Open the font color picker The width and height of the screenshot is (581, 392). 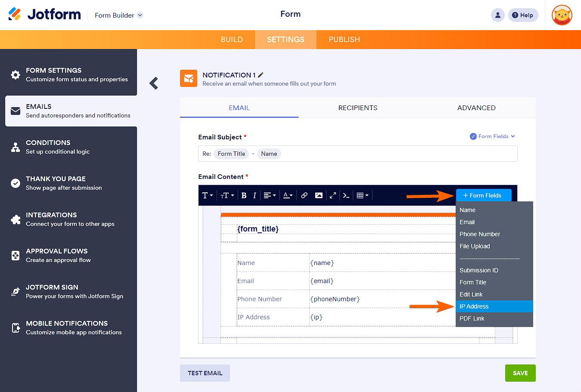288,195
